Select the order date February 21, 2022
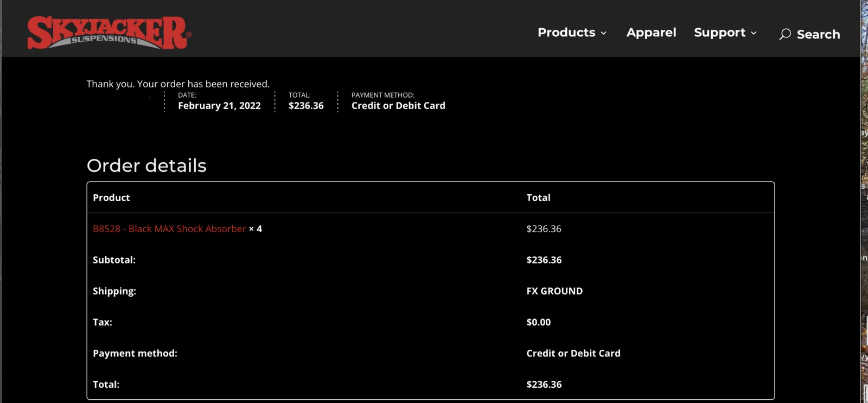 click(x=219, y=106)
